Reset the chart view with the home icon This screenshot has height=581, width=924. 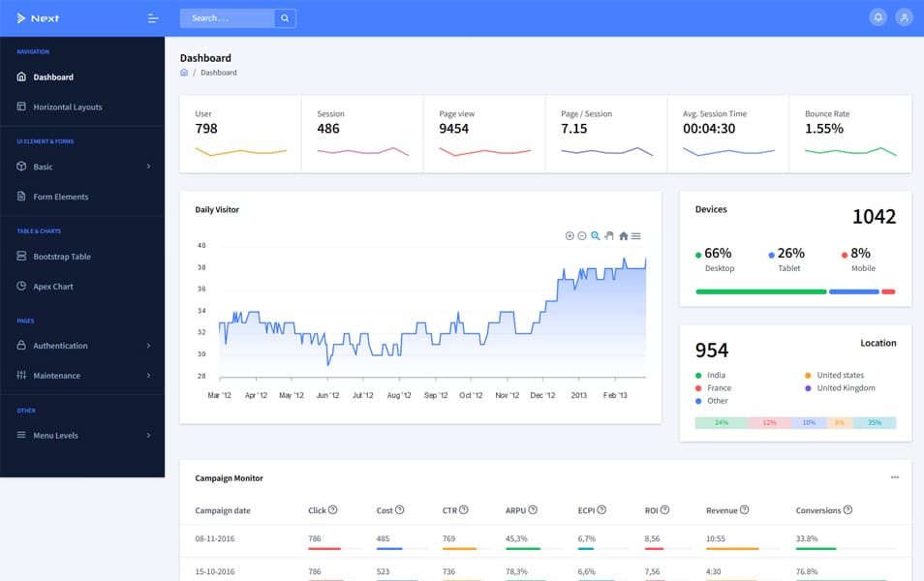click(623, 235)
